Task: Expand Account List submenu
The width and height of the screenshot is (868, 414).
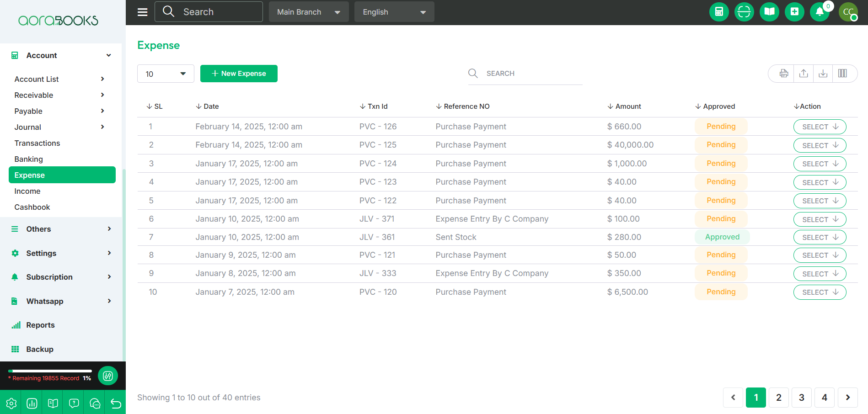Action: [x=60, y=79]
